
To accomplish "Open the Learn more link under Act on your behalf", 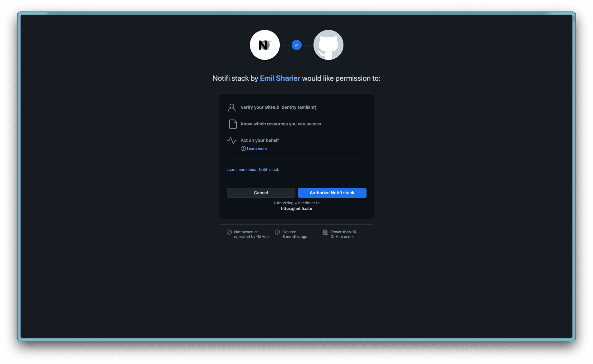I will point(257,149).
